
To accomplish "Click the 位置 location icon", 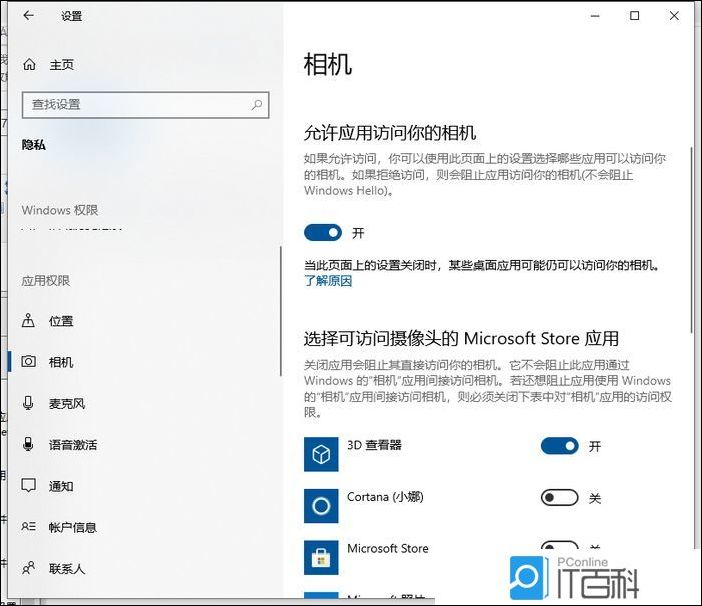I will coord(28,320).
